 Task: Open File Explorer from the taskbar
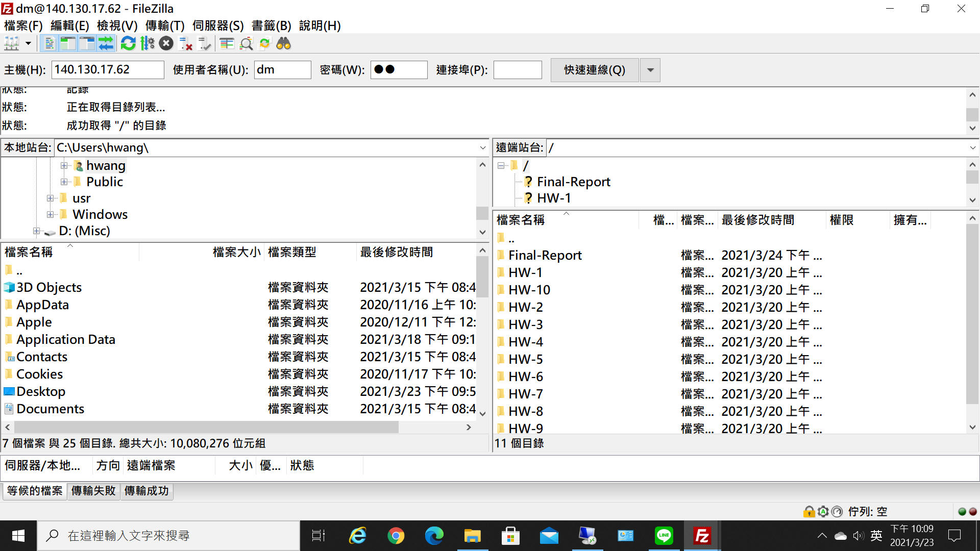tap(472, 536)
